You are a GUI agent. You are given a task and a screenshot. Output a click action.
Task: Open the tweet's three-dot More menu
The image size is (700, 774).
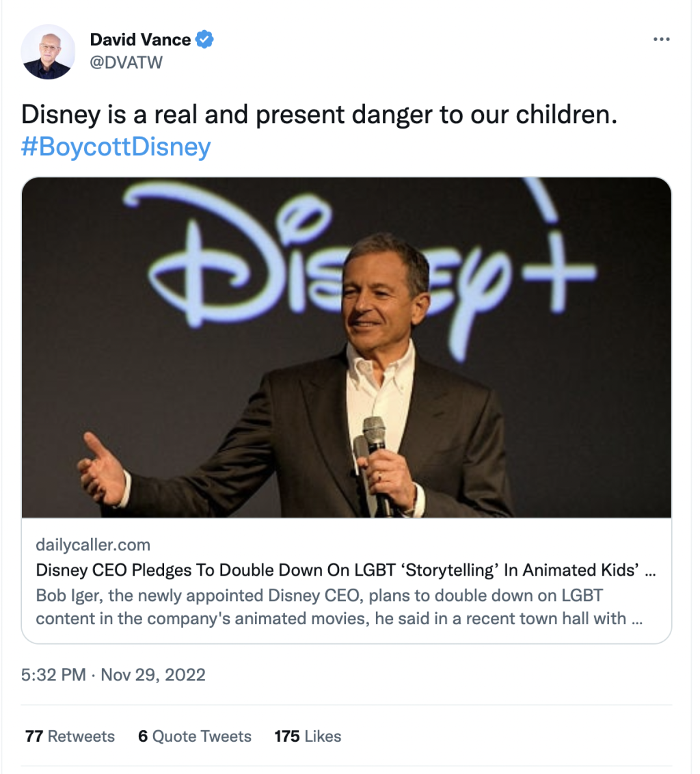pos(661,40)
